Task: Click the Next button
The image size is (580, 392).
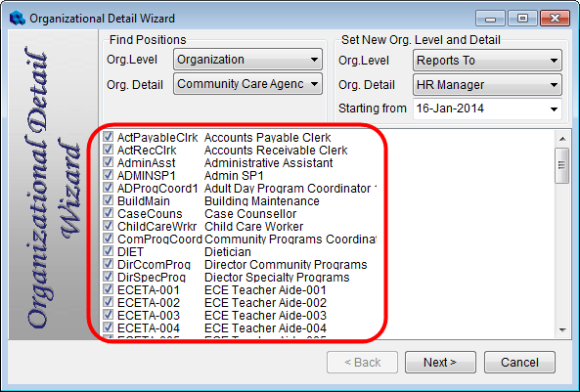Action: (440, 363)
